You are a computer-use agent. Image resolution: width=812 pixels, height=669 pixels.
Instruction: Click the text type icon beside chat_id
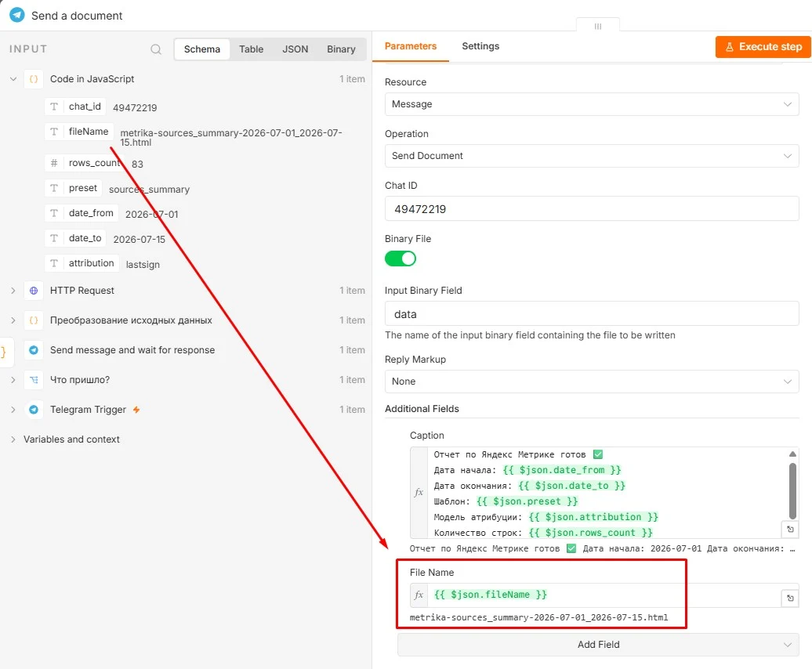pyautogui.click(x=54, y=107)
